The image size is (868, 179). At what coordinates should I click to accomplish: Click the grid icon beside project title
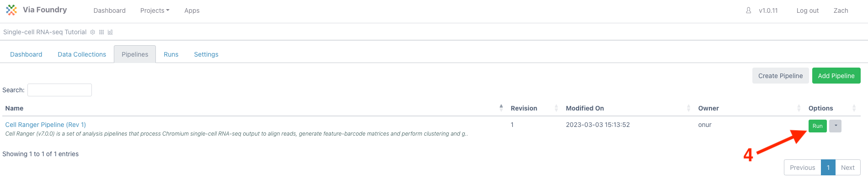(x=101, y=32)
